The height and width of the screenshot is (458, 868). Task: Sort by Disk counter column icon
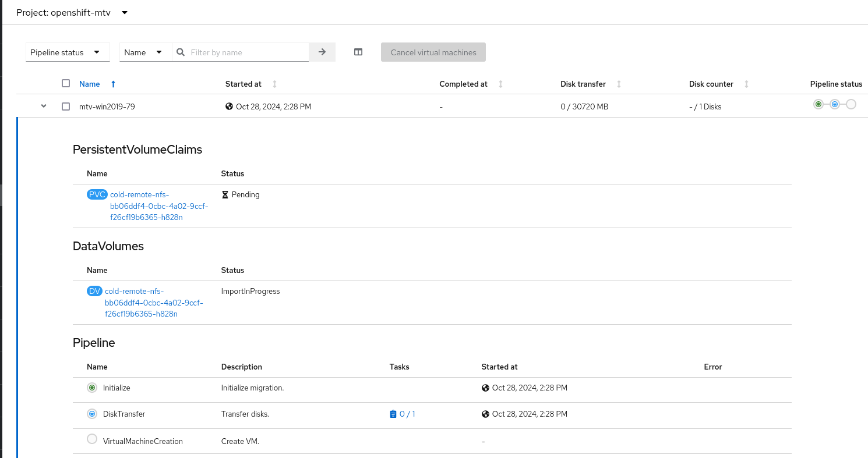(x=746, y=84)
